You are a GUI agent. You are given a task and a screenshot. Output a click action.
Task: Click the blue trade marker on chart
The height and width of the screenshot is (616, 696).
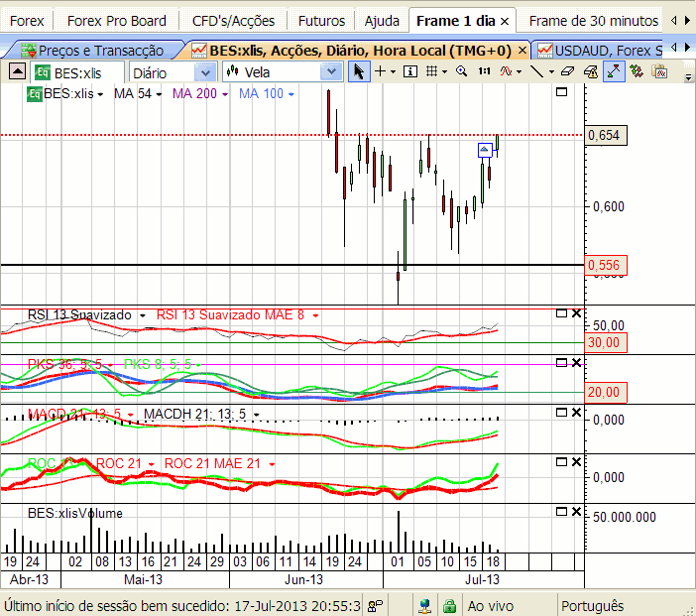tap(485, 150)
